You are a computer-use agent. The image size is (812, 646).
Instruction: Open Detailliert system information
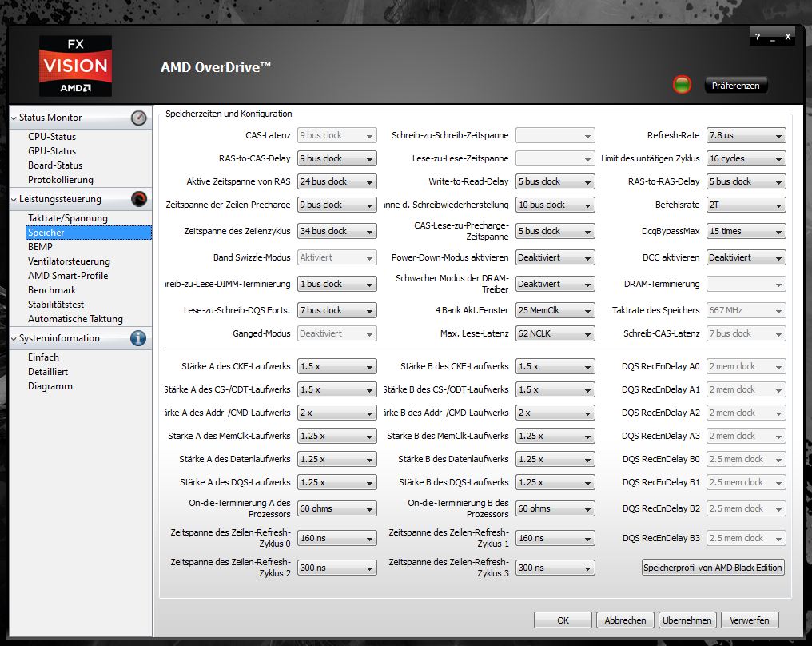pyautogui.click(x=48, y=372)
